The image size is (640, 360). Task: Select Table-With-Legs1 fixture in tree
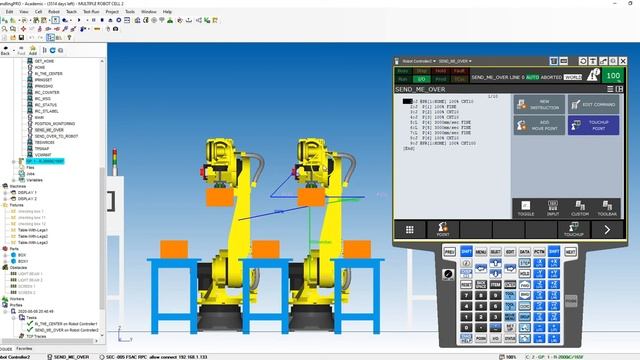coord(33,230)
